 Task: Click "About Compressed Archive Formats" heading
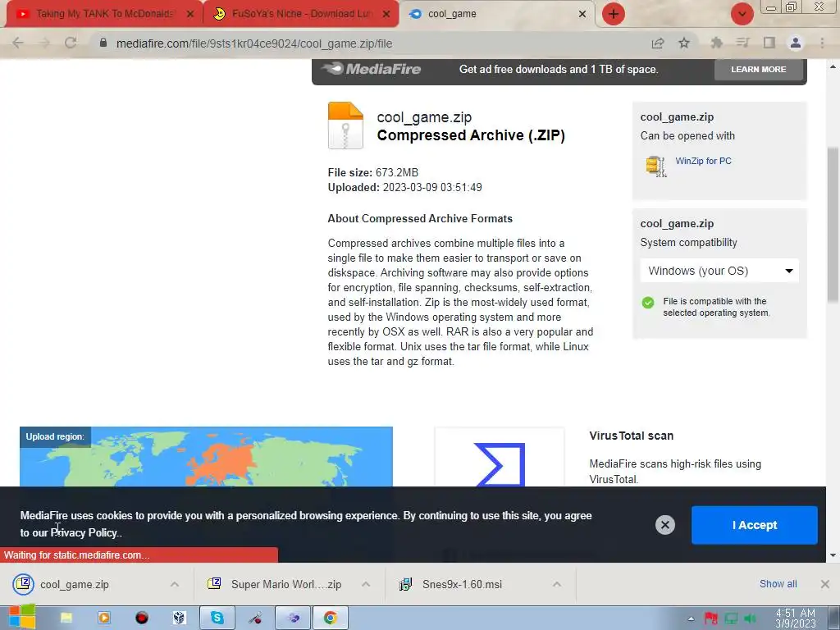(420, 218)
